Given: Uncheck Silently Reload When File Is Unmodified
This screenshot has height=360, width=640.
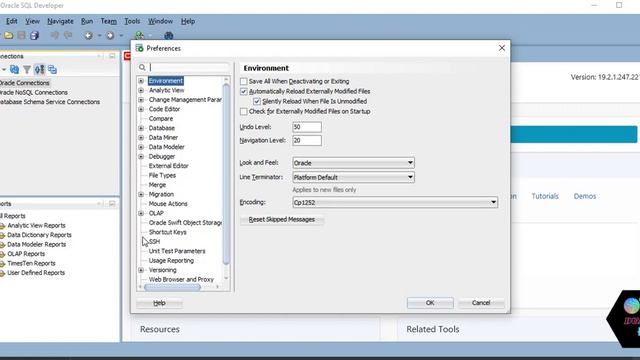Looking at the screenshot, I should point(257,101).
